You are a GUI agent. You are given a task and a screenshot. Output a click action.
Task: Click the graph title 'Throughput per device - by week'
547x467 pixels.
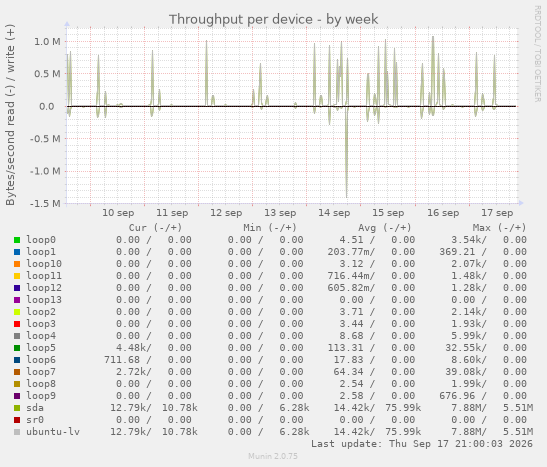(x=274, y=20)
